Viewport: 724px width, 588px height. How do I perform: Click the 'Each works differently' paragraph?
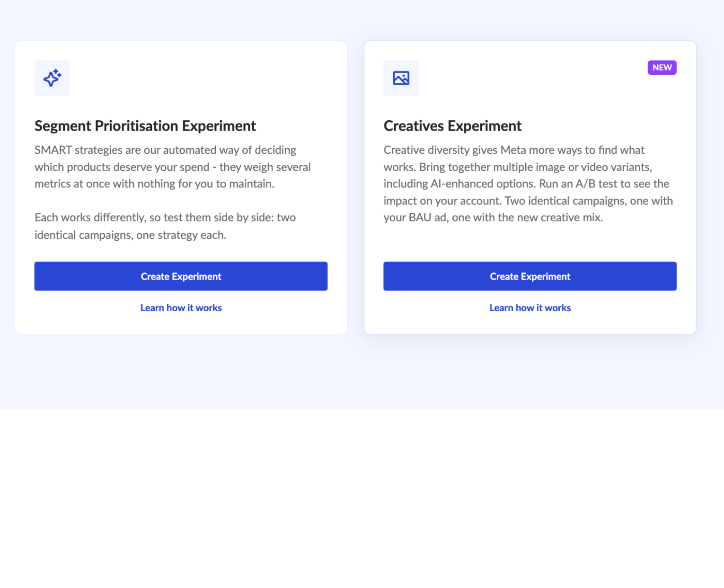165,226
